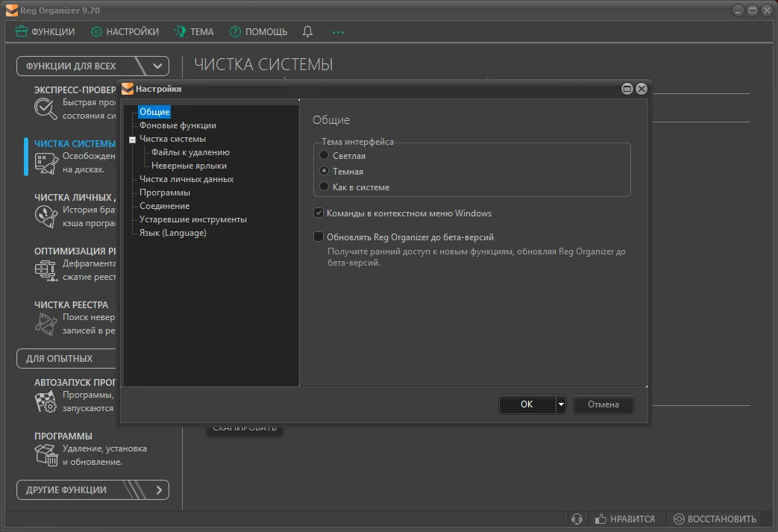Click the support headset icon in status bar
The image size is (778, 532).
click(x=577, y=519)
